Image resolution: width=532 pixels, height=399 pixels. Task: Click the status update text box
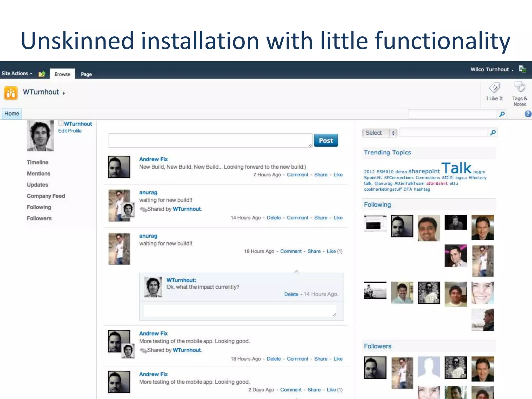[210, 141]
